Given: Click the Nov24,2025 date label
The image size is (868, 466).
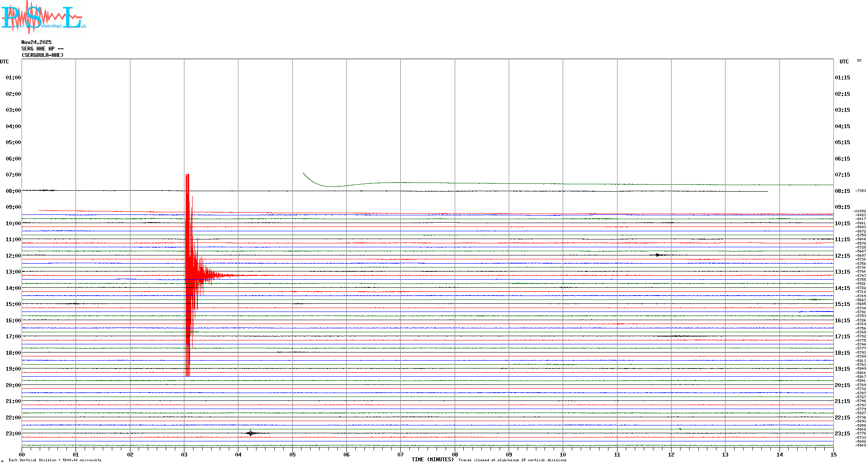Looking at the screenshot, I should [36, 42].
